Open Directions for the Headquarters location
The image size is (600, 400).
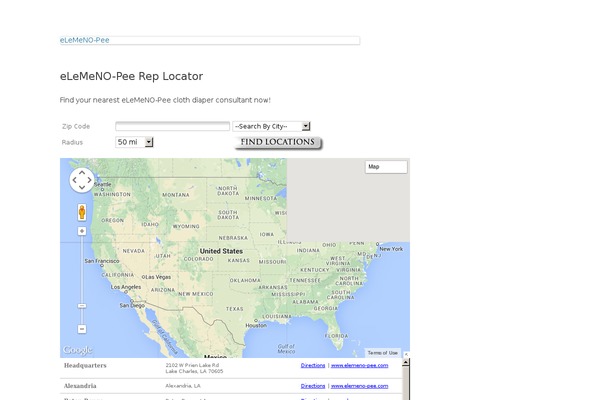[313, 366]
